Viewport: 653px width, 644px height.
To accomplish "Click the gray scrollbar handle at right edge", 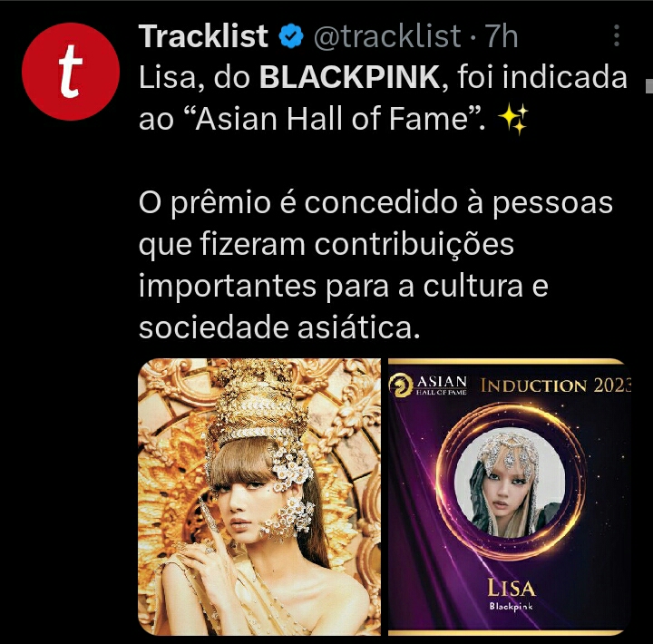I will [648, 86].
